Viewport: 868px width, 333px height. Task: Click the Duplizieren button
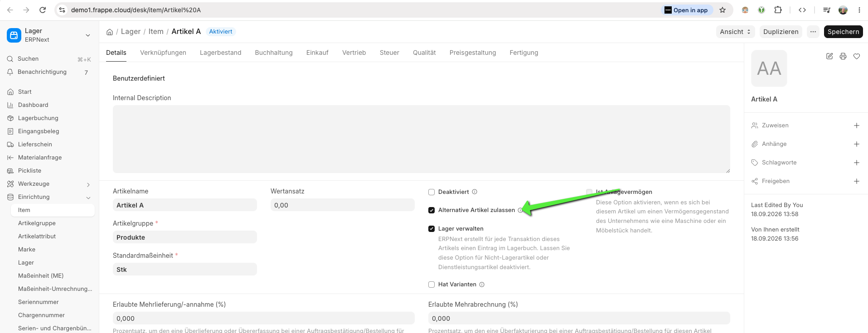click(781, 32)
